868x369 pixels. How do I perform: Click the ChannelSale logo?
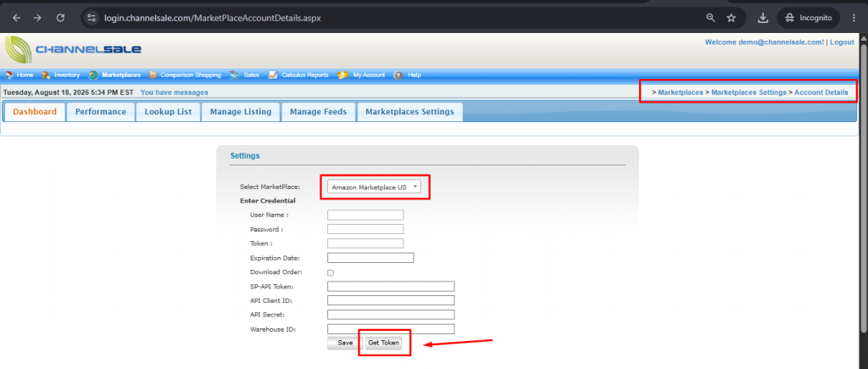(x=73, y=49)
